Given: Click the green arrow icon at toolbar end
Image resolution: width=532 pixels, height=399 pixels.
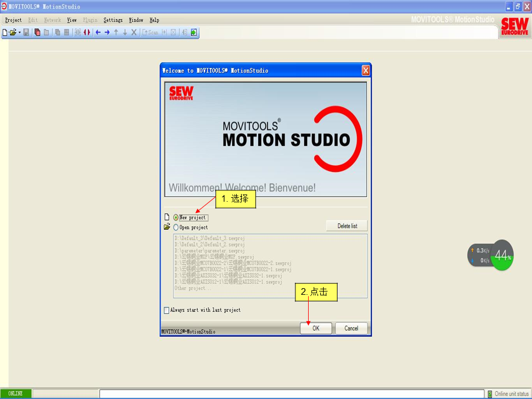Looking at the screenshot, I should 193,32.
